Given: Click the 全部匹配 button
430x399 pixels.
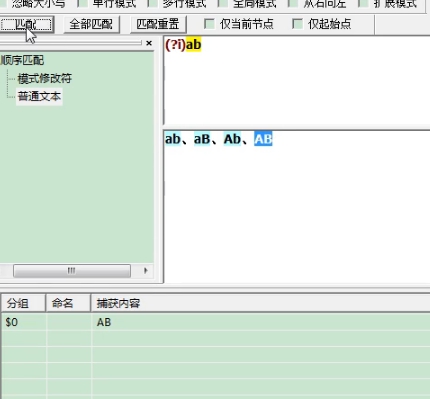Looking at the screenshot, I should point(91,24).
